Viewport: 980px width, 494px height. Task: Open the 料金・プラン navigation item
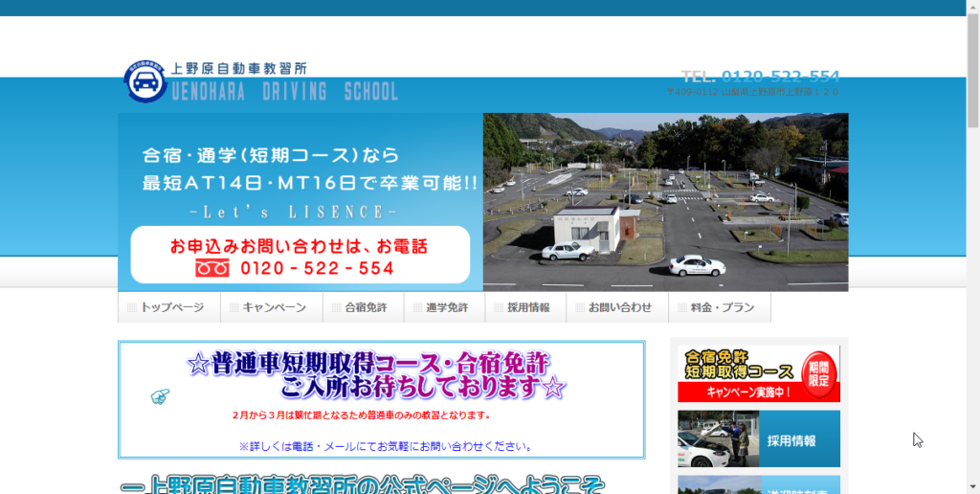pos(720,307)
